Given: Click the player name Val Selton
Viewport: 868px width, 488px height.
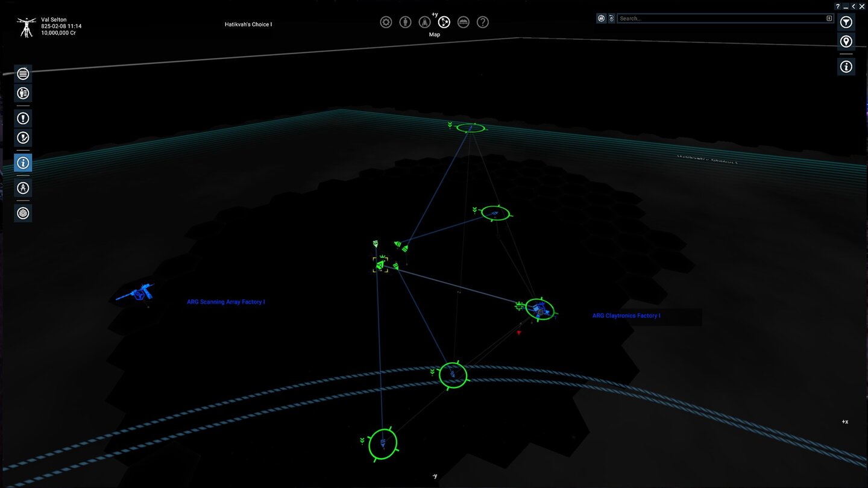Looking at the screenshot, I should click(54, 20).
